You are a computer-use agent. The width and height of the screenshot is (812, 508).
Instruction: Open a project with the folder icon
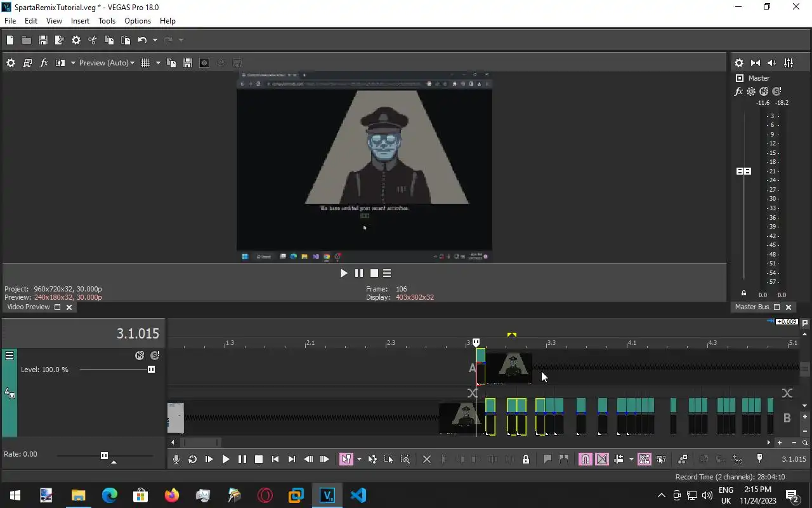tap(27, 40)
